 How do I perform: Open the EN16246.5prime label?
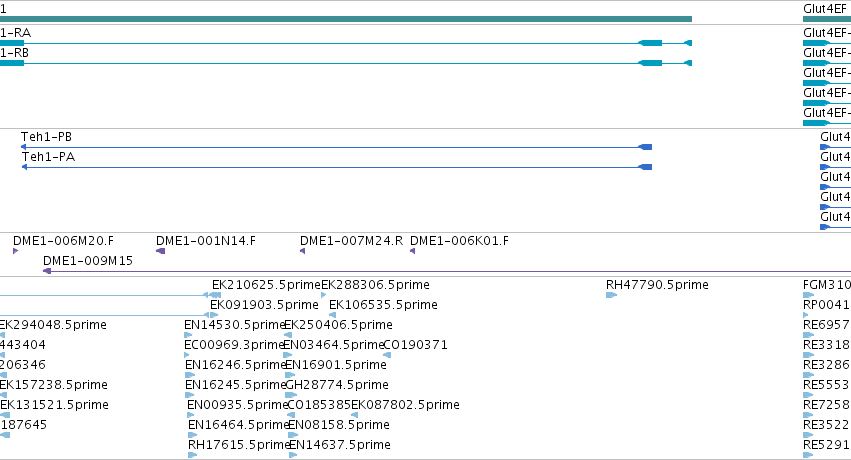[x=236, y=365]
